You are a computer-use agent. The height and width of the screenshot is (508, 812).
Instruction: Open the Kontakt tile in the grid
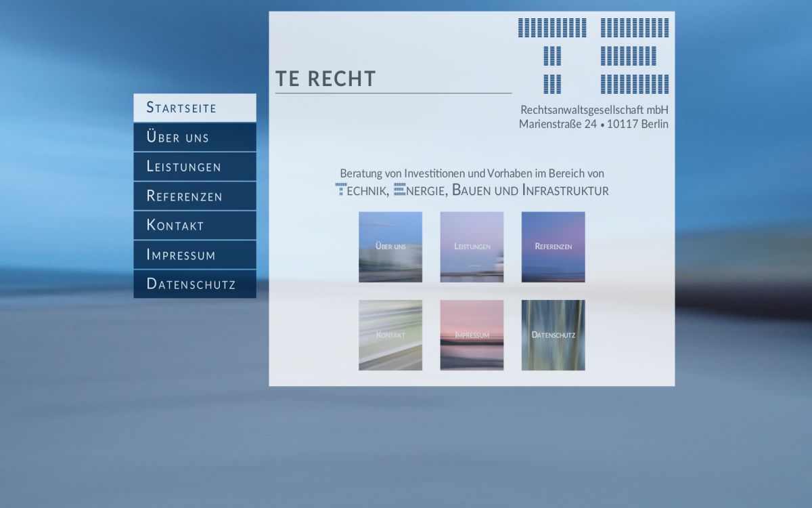[x=390, y=334]
